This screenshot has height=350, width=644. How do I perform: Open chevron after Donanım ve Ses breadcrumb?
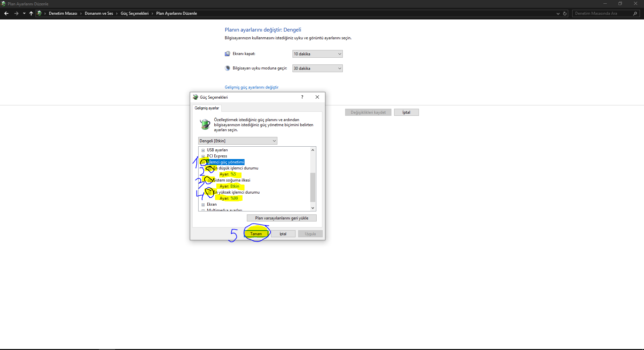(117, 13)
